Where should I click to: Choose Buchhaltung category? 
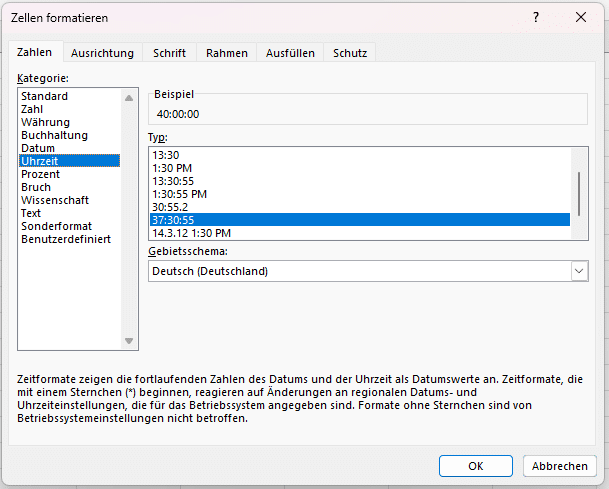click(70, 135)
